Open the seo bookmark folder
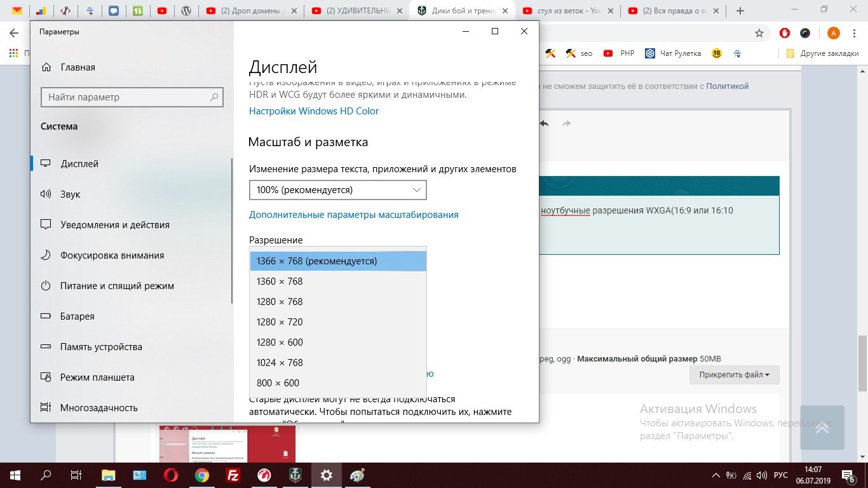Screen dimensions: 868x488 point(579,53)
